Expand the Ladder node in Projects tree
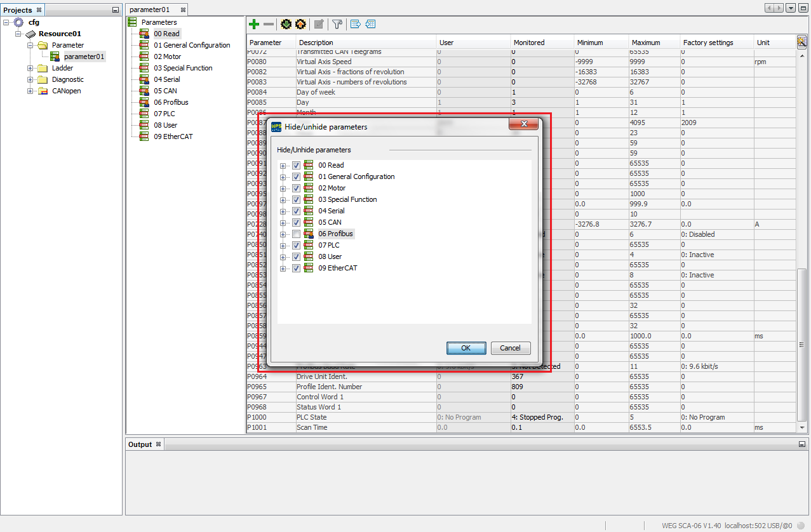 tap(29, 68)
